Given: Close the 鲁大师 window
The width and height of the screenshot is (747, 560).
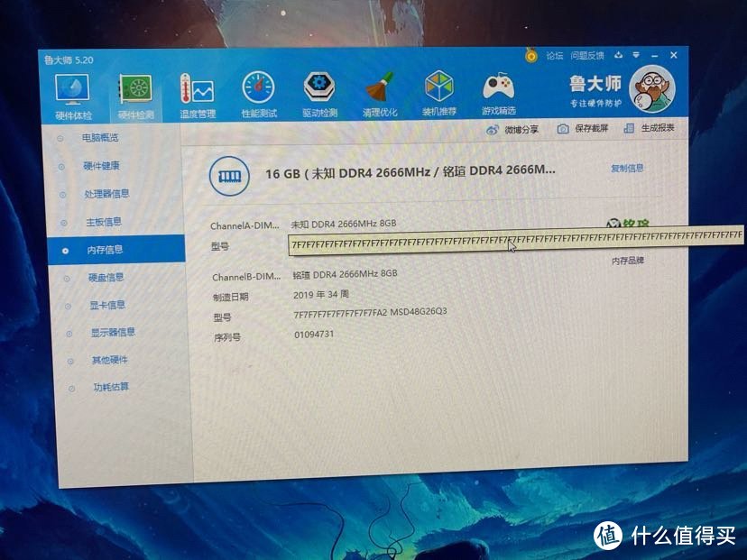Looking at the screenshot, I should 674,55.
